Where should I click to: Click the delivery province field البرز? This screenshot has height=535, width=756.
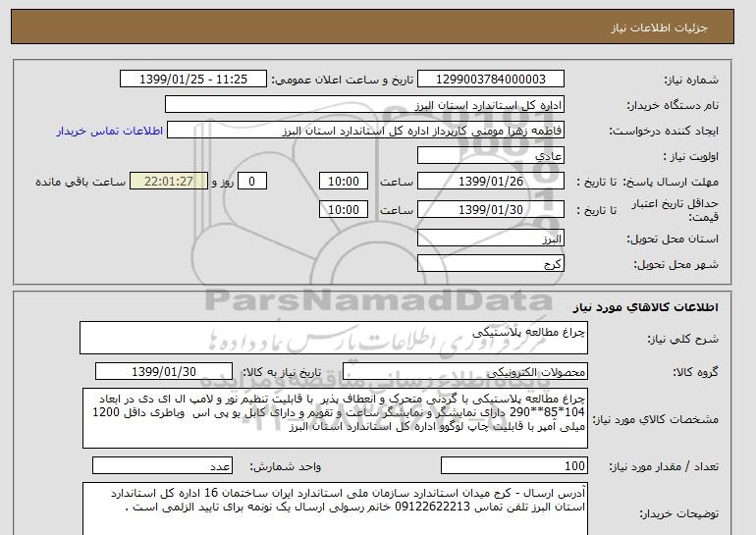[x=490, y=239]
